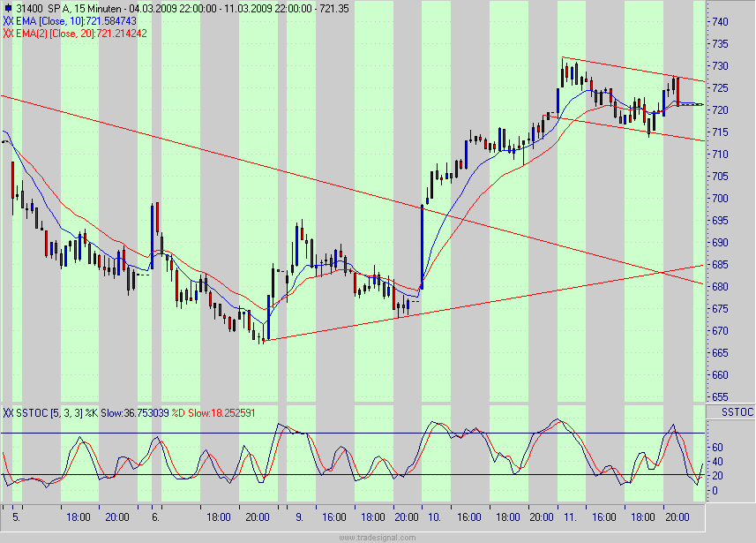Click the www.tradesignal.com watermark link

tap(378, 536)
